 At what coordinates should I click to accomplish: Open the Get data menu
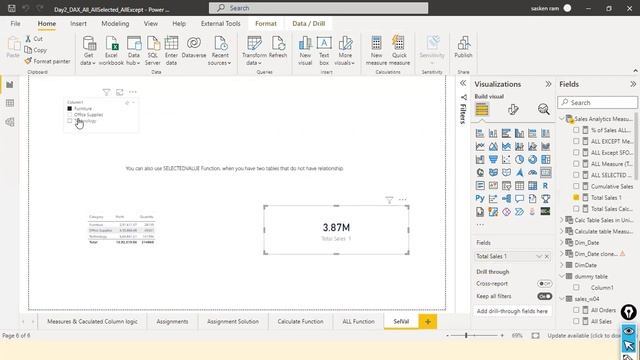tap(88, 51)
